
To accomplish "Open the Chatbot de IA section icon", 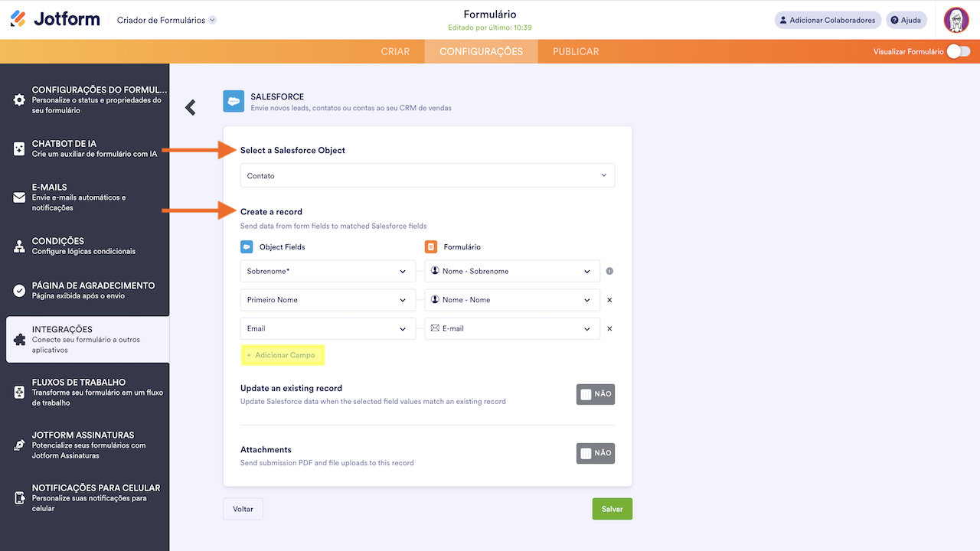I will pyautogui.click(x=21, y=148).
